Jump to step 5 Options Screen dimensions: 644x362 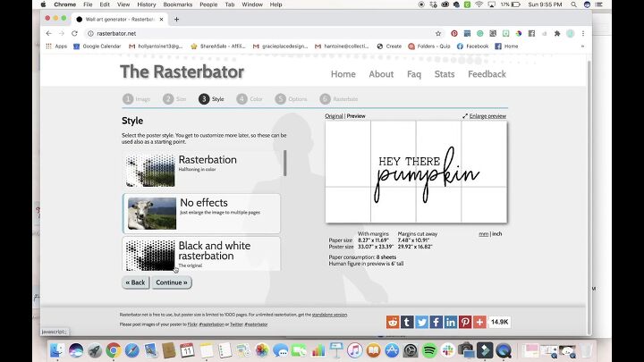pyautogui.click(x=292, y=99)
